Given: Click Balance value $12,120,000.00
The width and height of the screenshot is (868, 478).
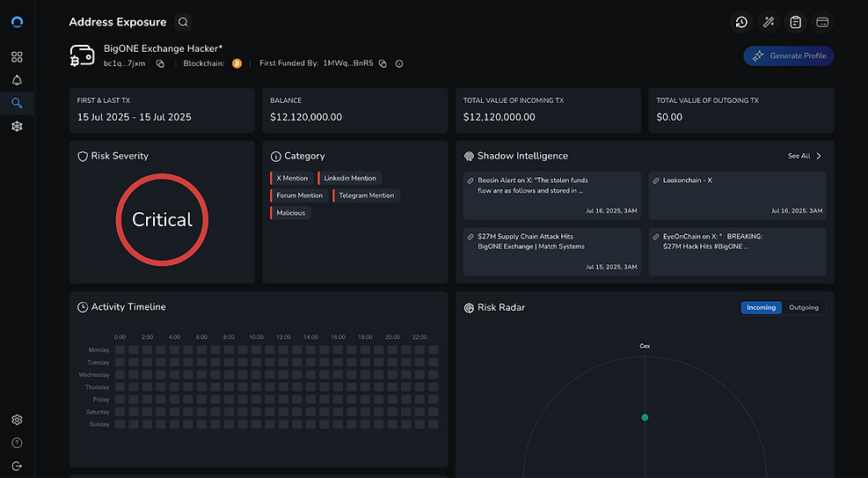Looking at the screenshot, I should point(306,117).
